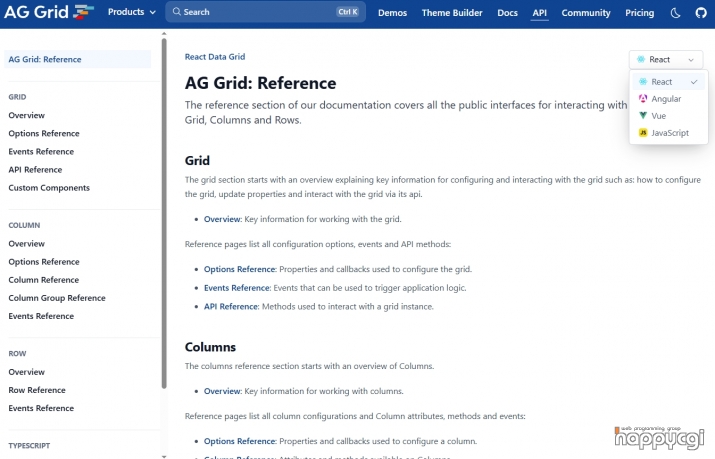Click the search magnifier icon

coord(176,13)
